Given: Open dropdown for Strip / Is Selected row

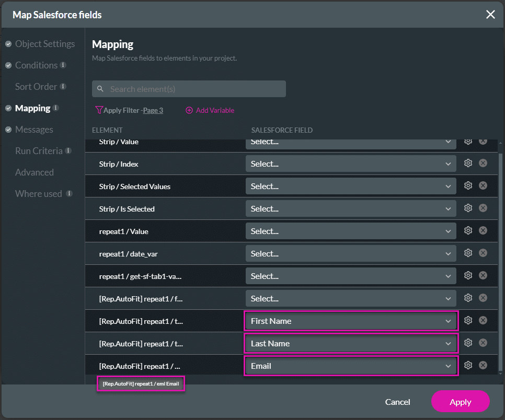Looking at the screenshot, I should (x=351, y=209).
